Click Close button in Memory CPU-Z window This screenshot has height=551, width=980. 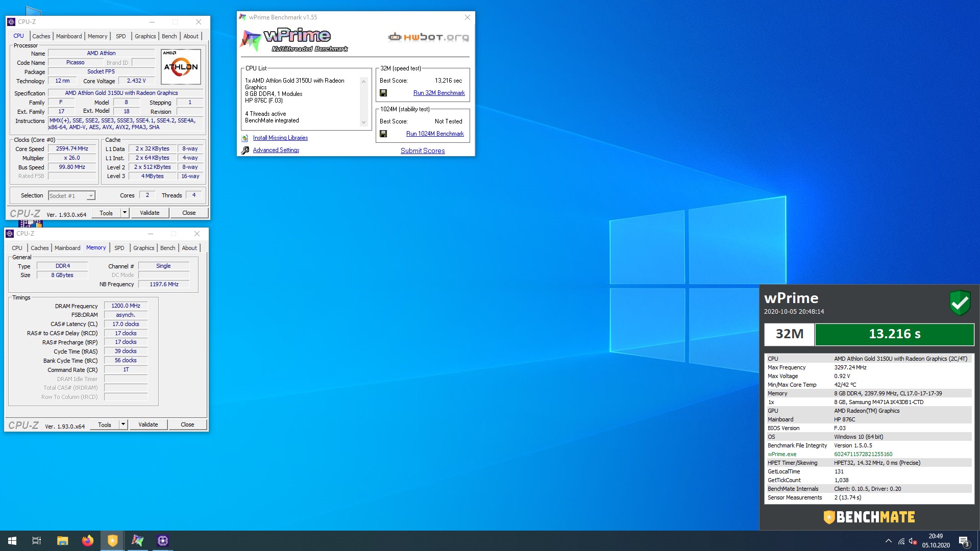(x=187, y=424)
